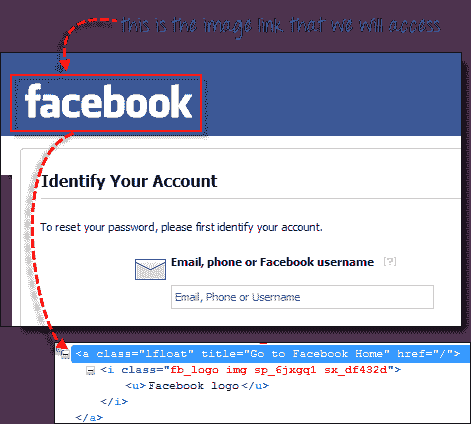
Task: Click the red arrowhead pointing at logo
Action: pyautogui.click(x=65, y=64)
